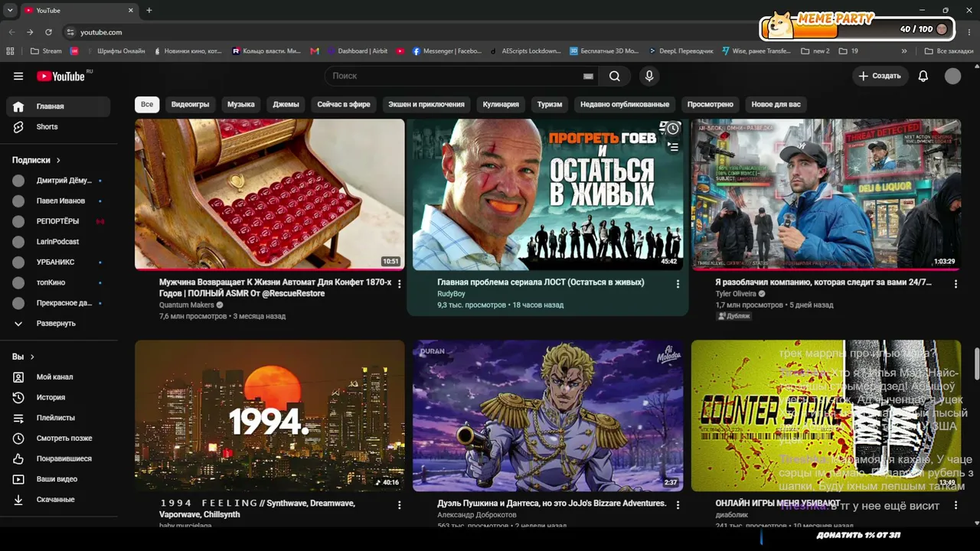Open Дмитрий Дёму... subscription channel
The height and width of the screenshot is (551, 980).
coord(58,181)
